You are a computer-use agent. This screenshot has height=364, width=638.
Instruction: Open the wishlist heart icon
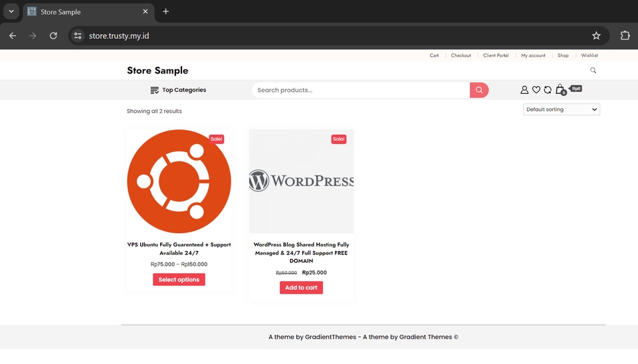[x=536, y=90]
